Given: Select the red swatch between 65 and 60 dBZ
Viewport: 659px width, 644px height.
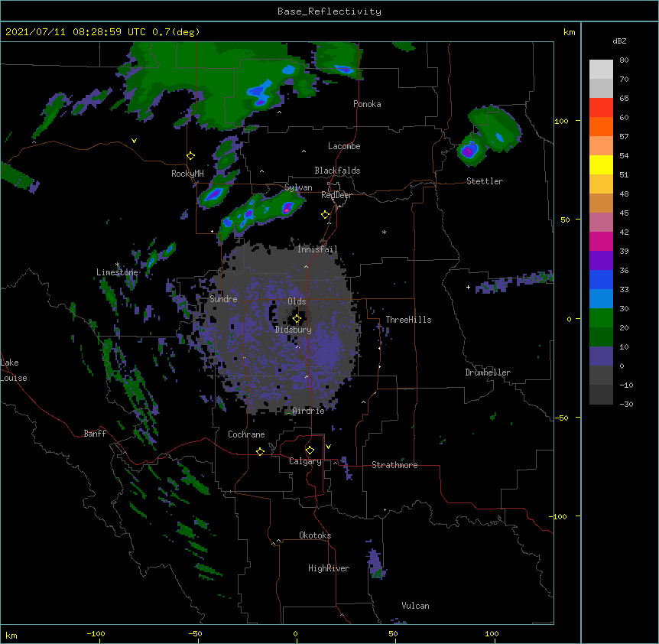Looking at the screenshot, I should (x=601, y=107).
